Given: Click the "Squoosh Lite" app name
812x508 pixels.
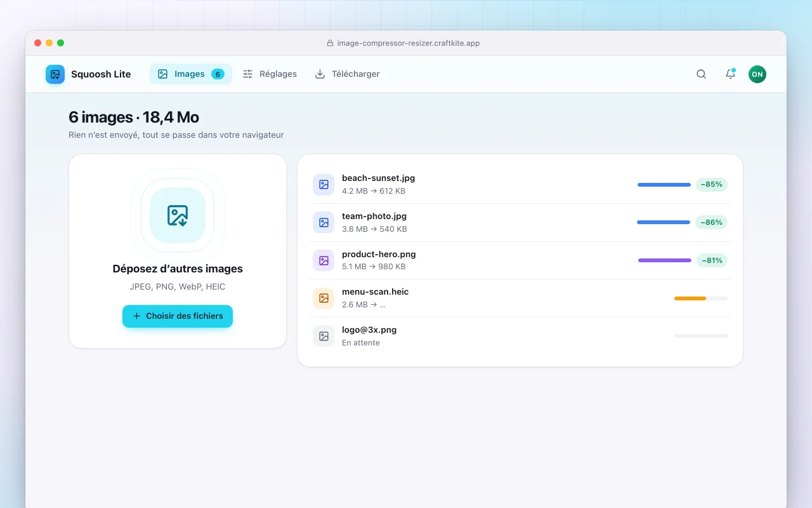Looking at the screenshot, I should 101,74.
